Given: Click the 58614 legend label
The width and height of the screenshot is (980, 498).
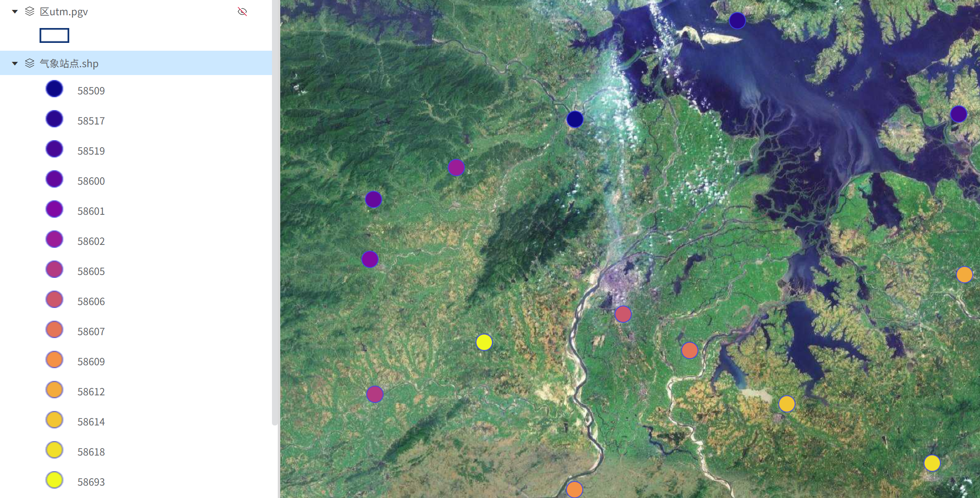Looking at the screenshot, I should [x=91, y=422].
